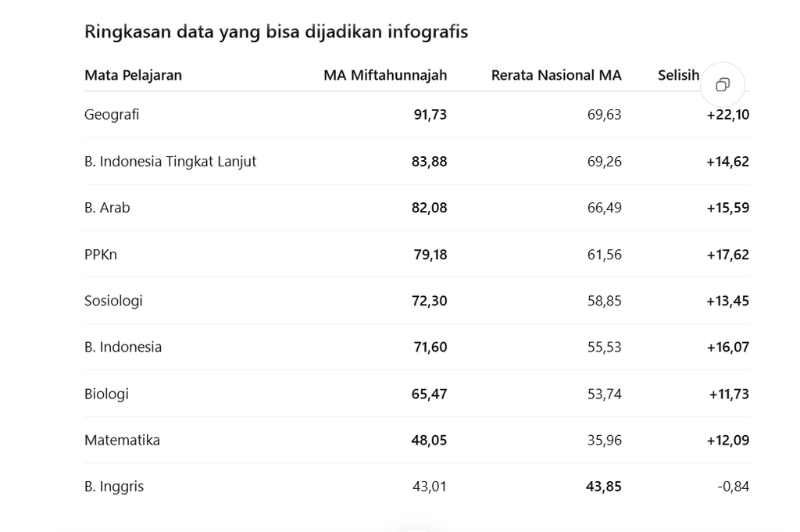Click the -0,84 difference for B. Inggris
This screenshot has width=800, height=532.
pyautogui.click(x=733, y=487)
